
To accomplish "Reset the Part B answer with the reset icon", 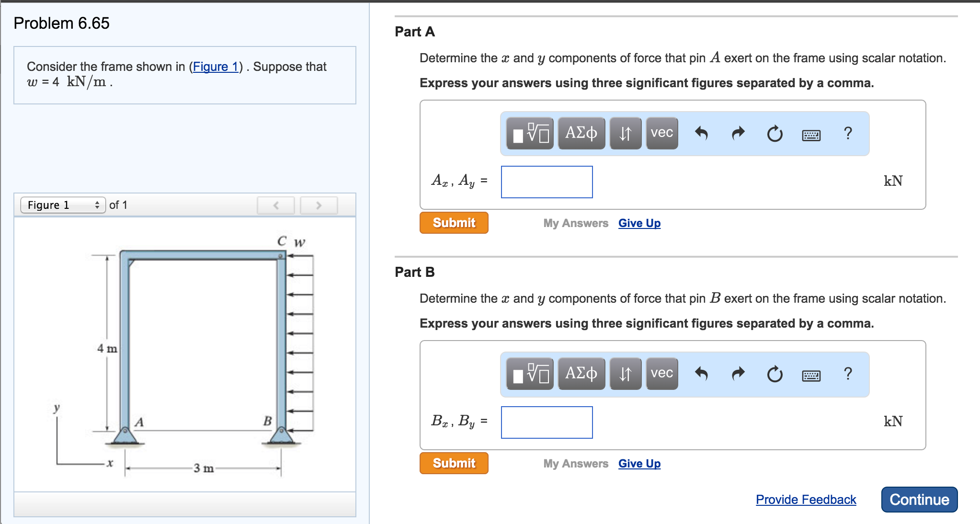I will 775,374.
